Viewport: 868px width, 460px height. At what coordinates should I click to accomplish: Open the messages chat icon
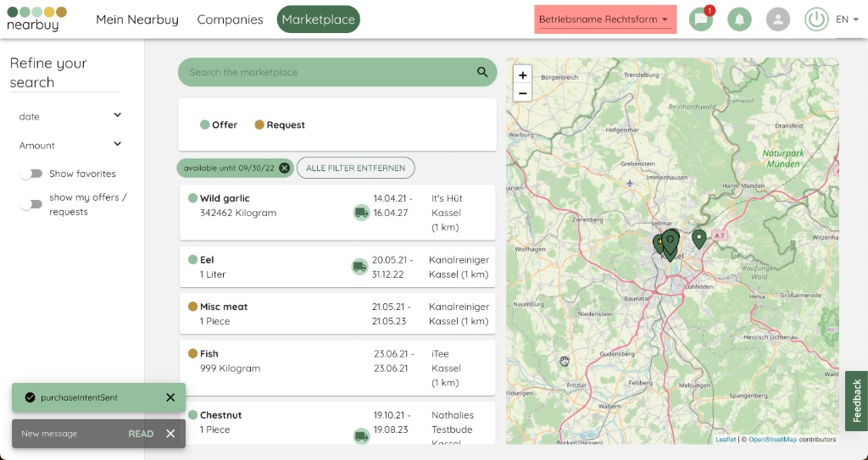pos(701,19)
